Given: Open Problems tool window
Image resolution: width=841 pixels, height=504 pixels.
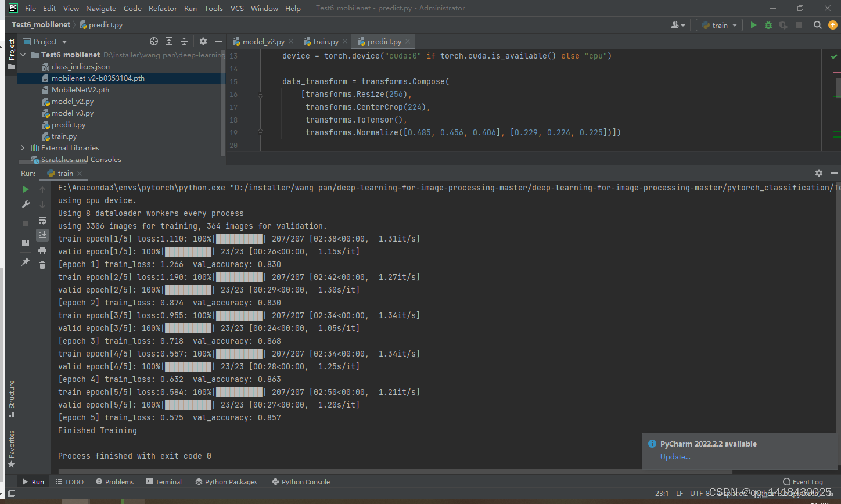Looking at the screenshot, I should 114,482.
